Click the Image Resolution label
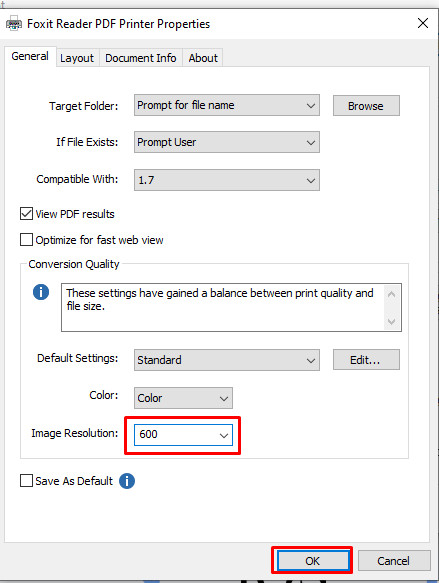Screen dimensions: 439x583 [75, 433]
